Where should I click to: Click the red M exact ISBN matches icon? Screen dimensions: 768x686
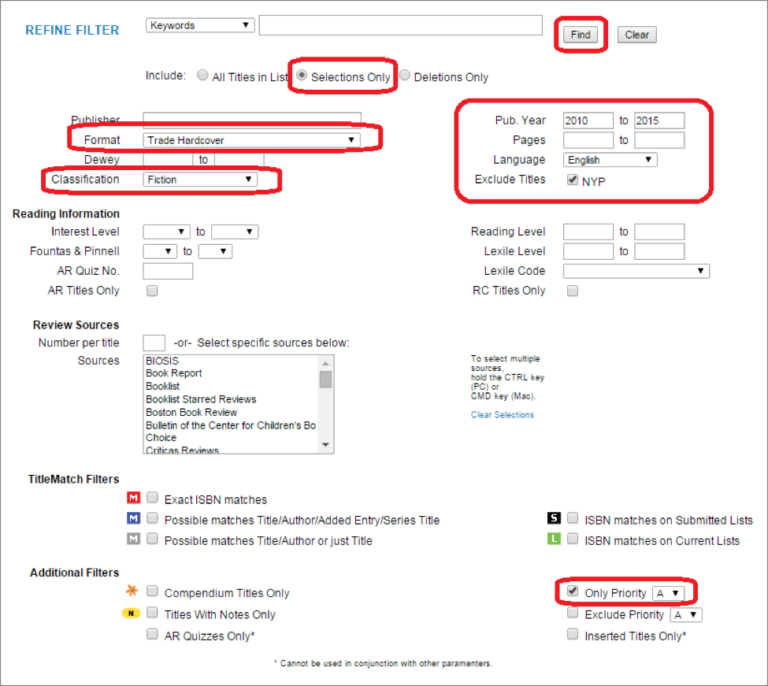pos(133,498)
